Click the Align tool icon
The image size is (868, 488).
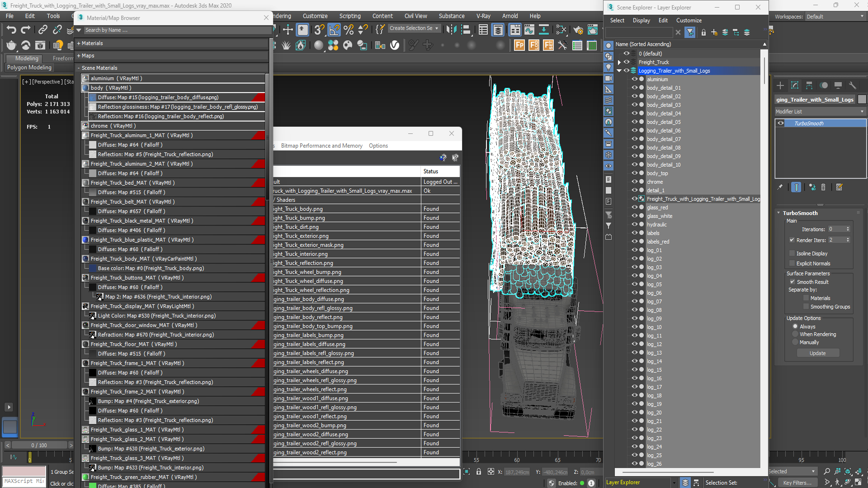466,30
